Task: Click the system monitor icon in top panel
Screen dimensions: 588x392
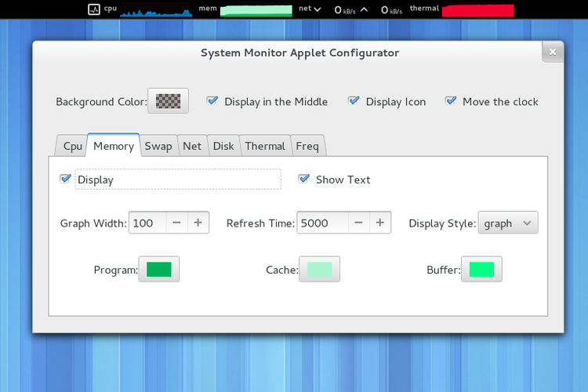Action: click(94, 9)
